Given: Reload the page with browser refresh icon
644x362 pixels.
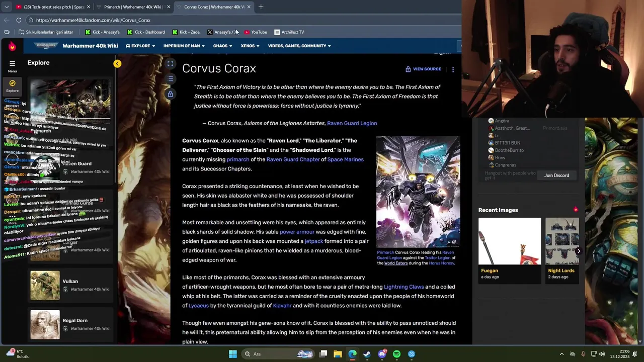Looking at the screenshot, I should 19,20.
